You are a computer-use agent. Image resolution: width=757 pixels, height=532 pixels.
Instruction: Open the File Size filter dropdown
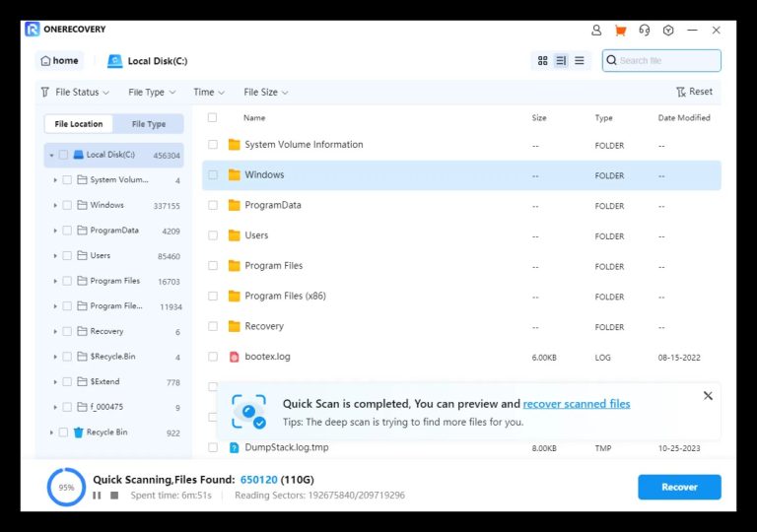(x=265, y=93)
